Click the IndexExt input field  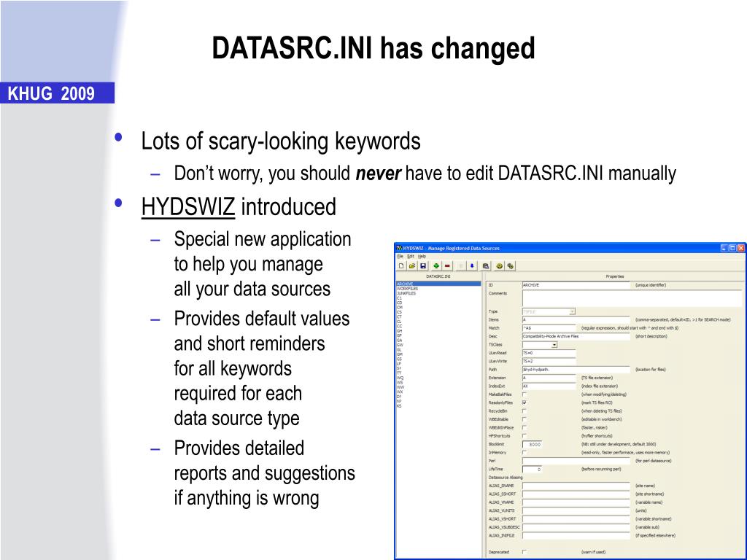click(549, 386)
